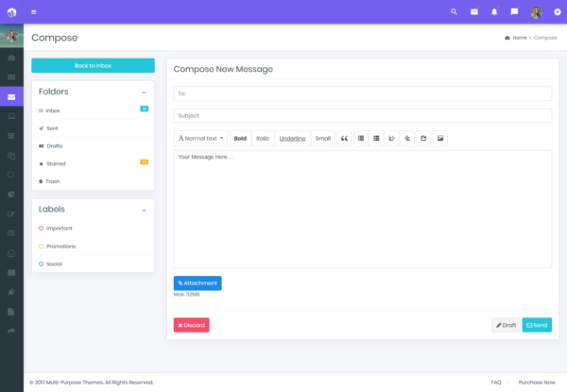This screenshot has height=392, width=567.
Task: Select the Social label
Action: point(93,264)
